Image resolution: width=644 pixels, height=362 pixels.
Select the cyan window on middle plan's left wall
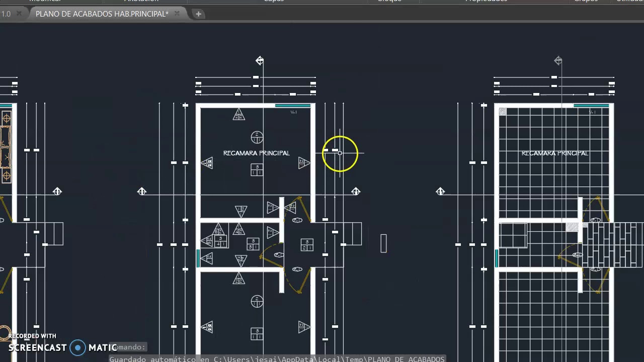point(198,258)
